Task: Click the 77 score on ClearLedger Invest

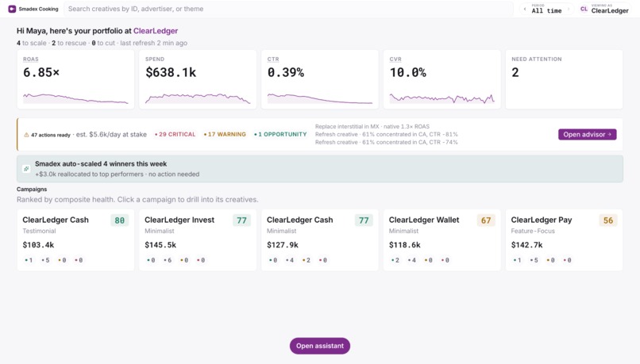Action: [241, 220]
